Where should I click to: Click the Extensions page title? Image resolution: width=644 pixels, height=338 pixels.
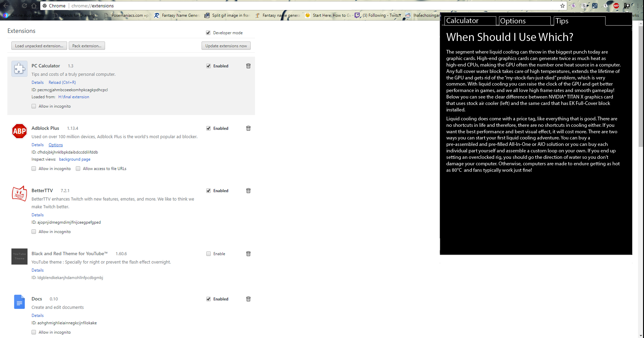coord(21,31)
